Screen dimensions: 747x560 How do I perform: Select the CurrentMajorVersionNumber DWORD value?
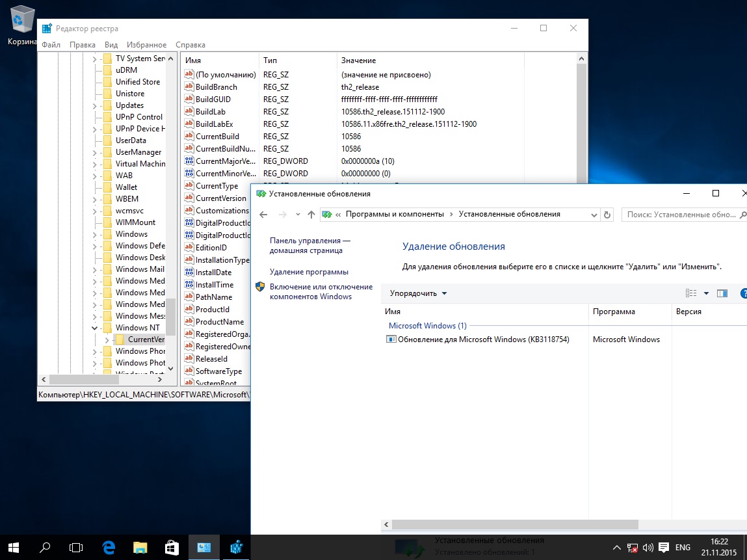tap(226, 161)
